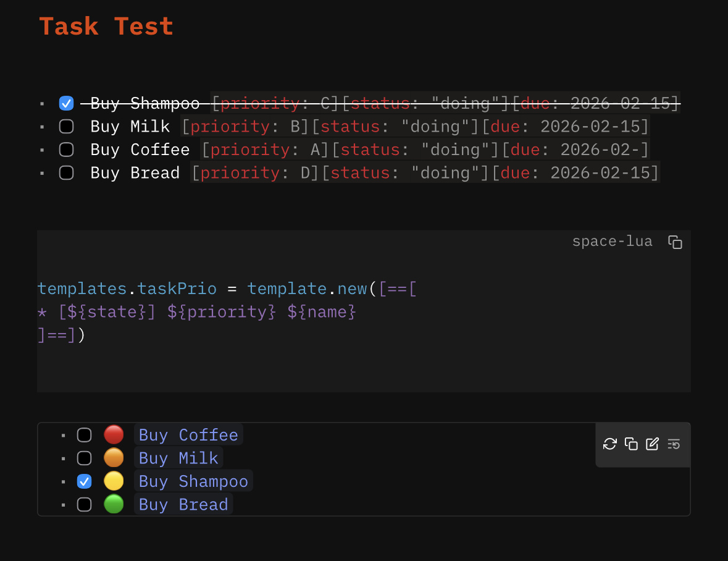The width and height of the screenshot is (728, 561).
Task: Check Buy Coffee in the query results
Action: 84,435
